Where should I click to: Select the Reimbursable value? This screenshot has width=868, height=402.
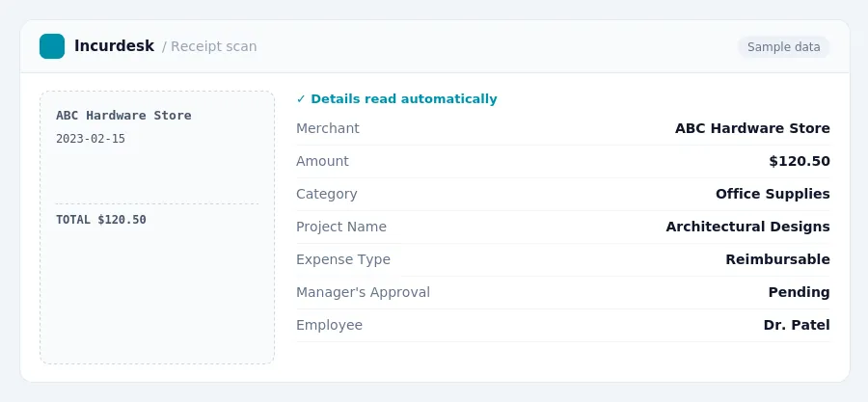pyautogui.click(x=777, y=259)
